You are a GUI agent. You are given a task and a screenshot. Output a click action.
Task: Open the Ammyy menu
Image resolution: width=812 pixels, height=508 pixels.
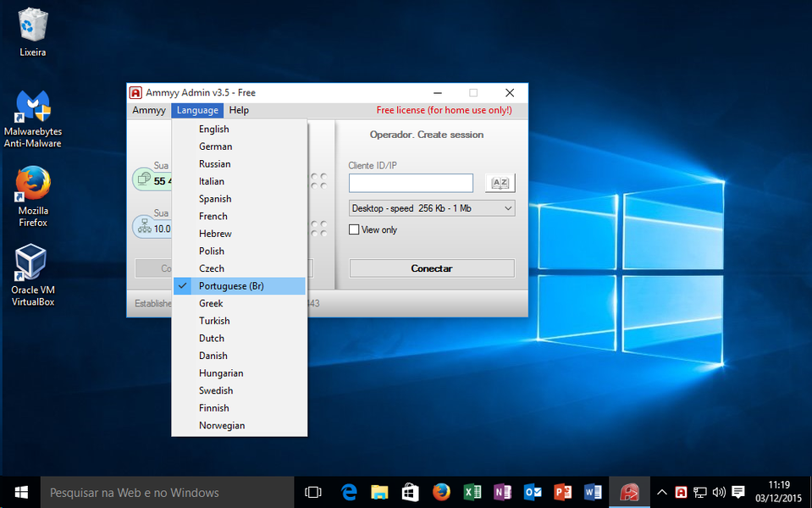149,110
